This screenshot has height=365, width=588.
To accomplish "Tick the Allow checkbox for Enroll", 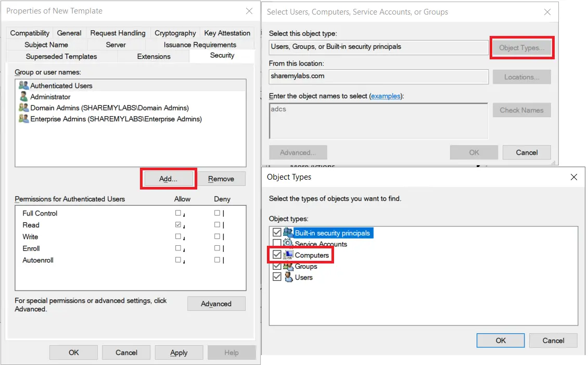I will coord(178,248).
